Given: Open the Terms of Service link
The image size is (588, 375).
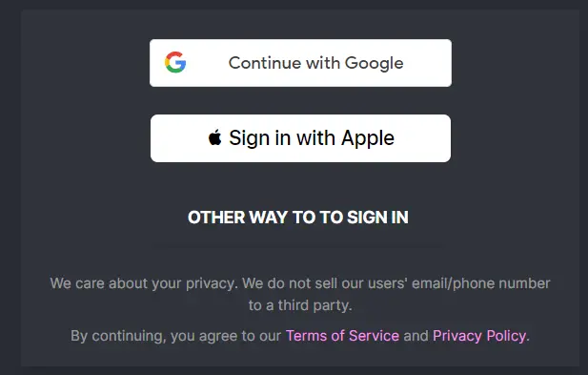Looking at the screenshot, I should coord(342,336).
